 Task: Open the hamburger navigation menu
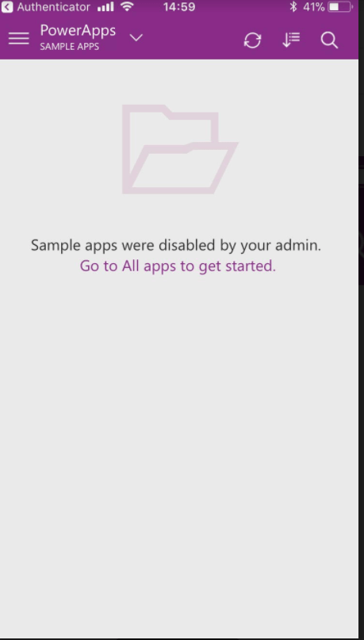pyautogui.click(x=19, y=39)
